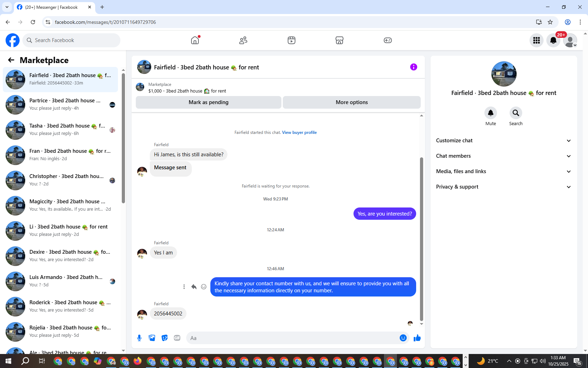Open the Video (Watch) icon

[292, 40]
